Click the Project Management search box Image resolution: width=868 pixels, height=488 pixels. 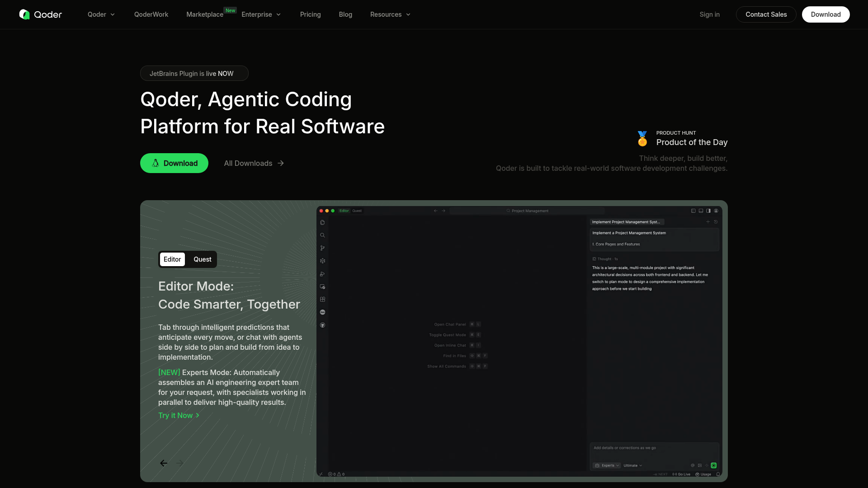(x=527, y=211)
